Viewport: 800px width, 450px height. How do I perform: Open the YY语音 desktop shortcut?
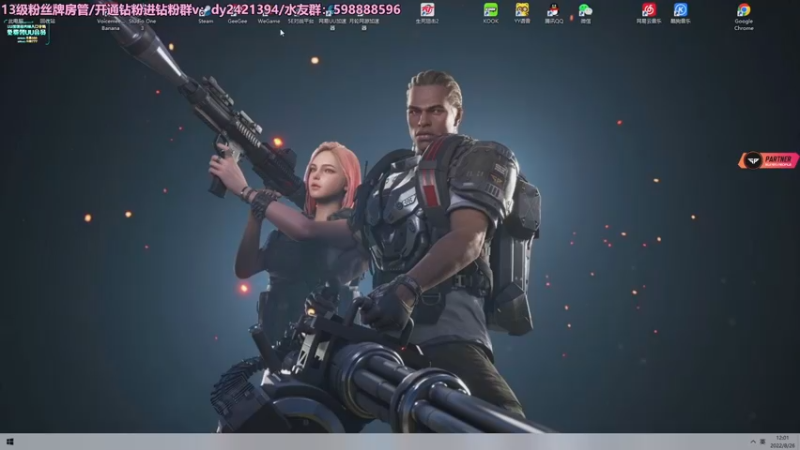[522, 13]
